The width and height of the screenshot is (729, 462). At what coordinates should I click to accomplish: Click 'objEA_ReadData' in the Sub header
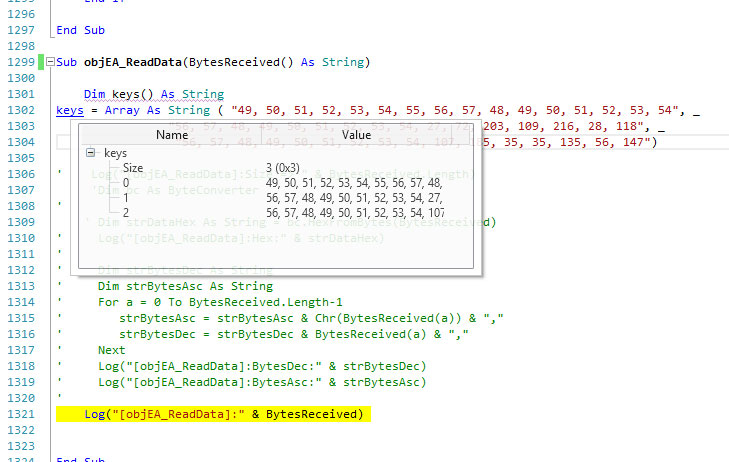coord(133,62)
